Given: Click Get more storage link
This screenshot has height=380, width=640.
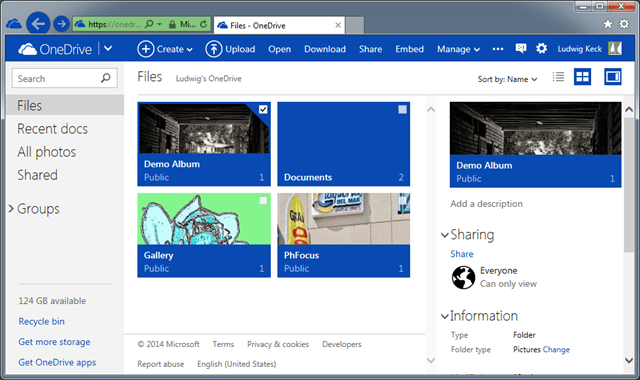Looking at the screenshot, I should [x=54, y=342].
